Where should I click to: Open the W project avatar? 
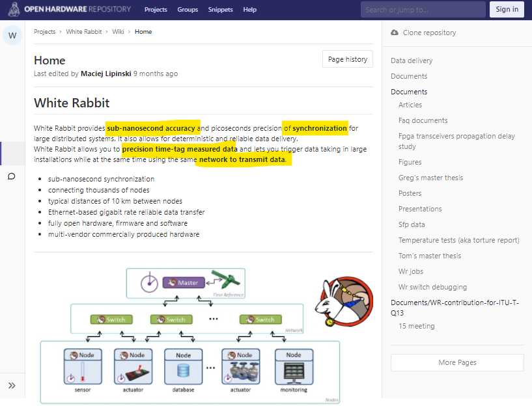pos(12,35)
